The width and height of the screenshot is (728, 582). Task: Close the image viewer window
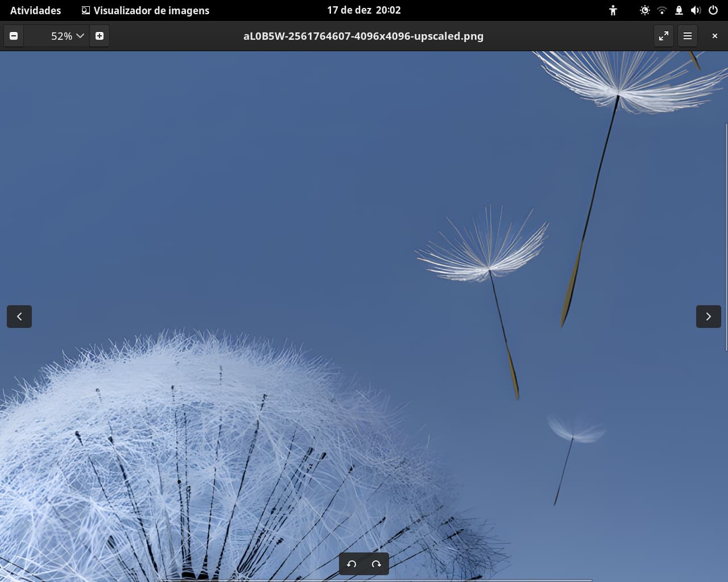point(715,36)
